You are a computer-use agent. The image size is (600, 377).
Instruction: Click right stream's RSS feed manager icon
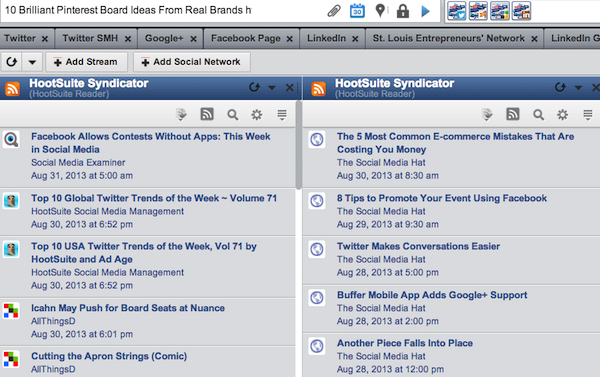point(513,114)
